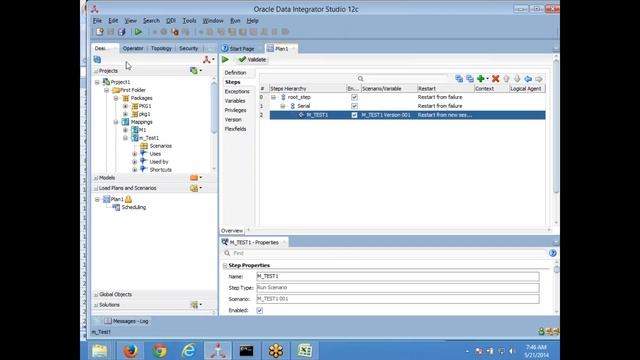Image resolution: width=640 pixels, height=360 pixels.
Task: Open help icon in Properties panel
Action: tap(553, 253)
